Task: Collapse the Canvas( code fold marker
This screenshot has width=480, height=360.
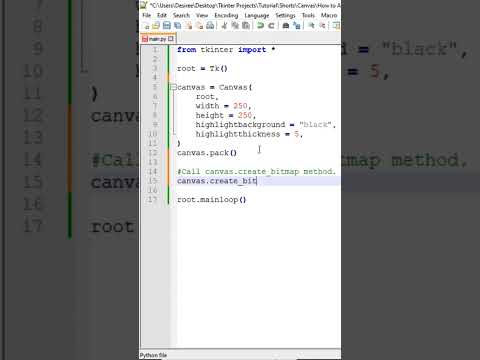Action: point(173,87)
